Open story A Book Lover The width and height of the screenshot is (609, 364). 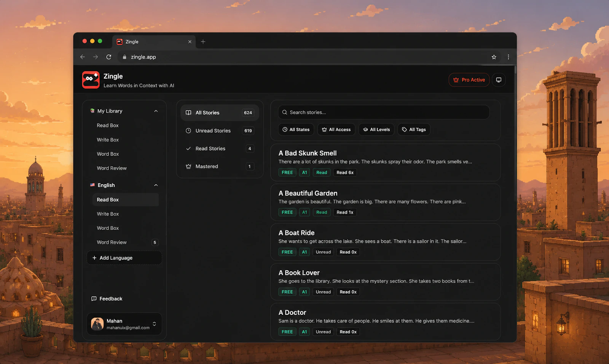(385, 282)
